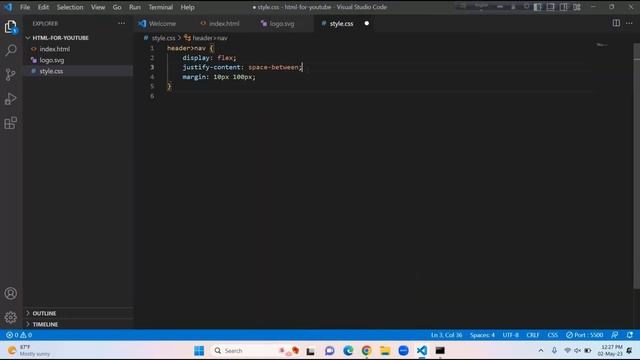Click the split editor right icon
The width and height of the screenshot is (640, 360).
coord(616,23)
